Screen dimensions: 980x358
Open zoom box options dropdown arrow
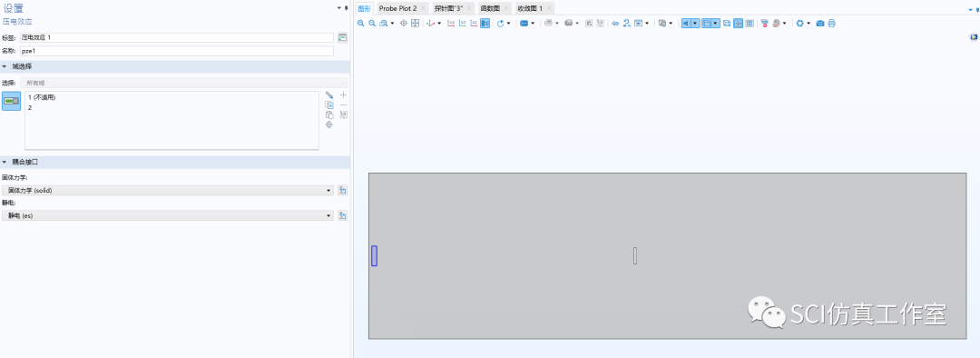point(393,23)
